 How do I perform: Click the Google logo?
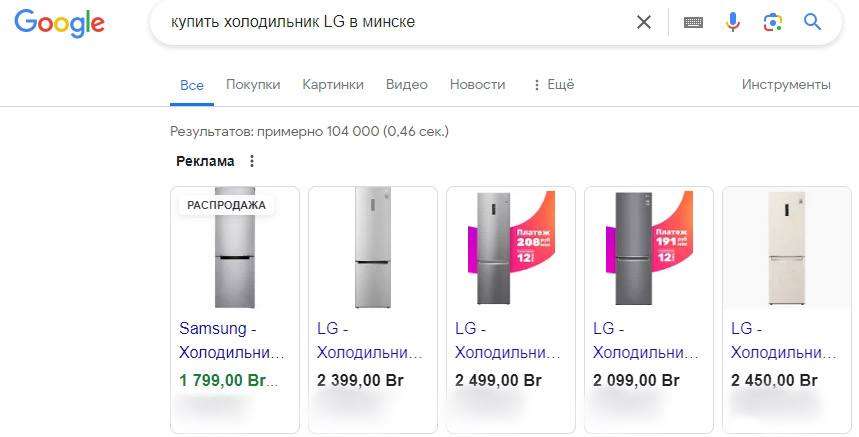pos(59,23)
